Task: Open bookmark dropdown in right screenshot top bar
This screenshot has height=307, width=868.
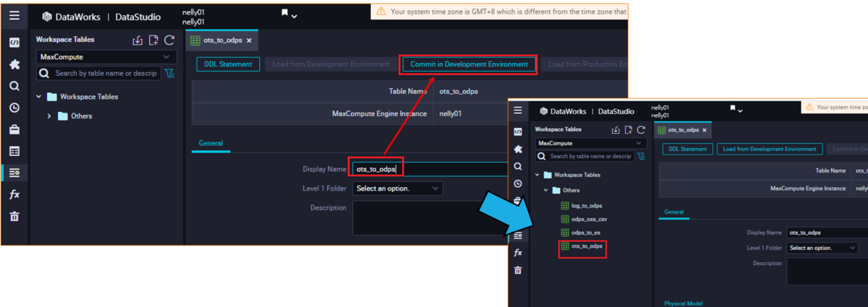Action: (x=736, y=110)
